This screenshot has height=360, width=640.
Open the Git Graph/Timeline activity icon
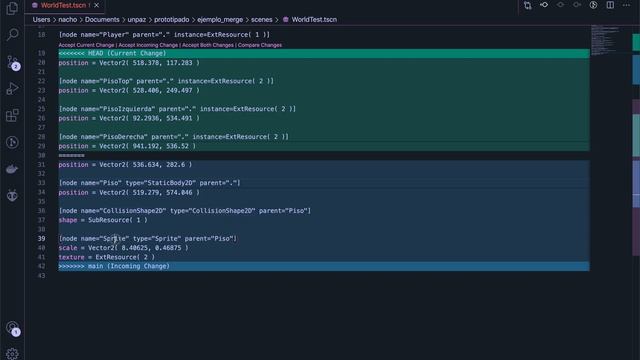12,142
